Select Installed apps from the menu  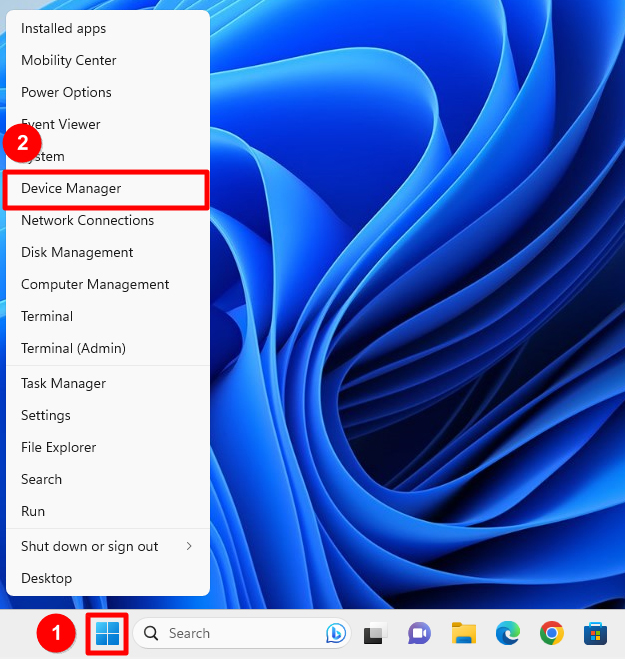point(108,29)
